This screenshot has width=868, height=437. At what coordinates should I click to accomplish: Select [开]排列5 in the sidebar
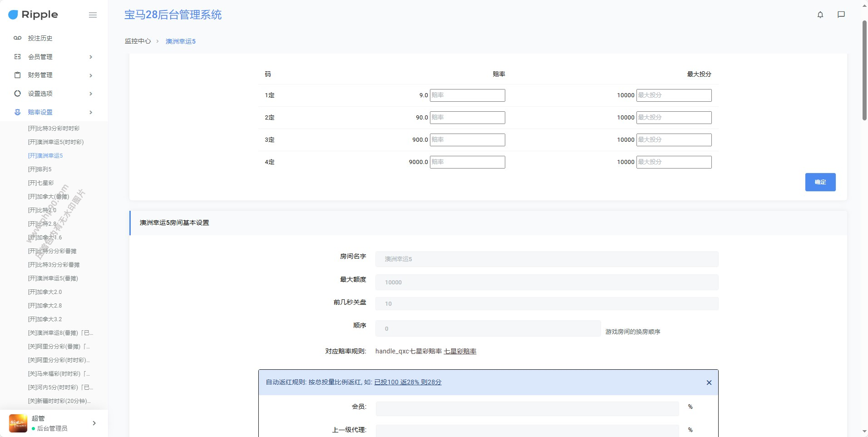(x=40, y=169)
